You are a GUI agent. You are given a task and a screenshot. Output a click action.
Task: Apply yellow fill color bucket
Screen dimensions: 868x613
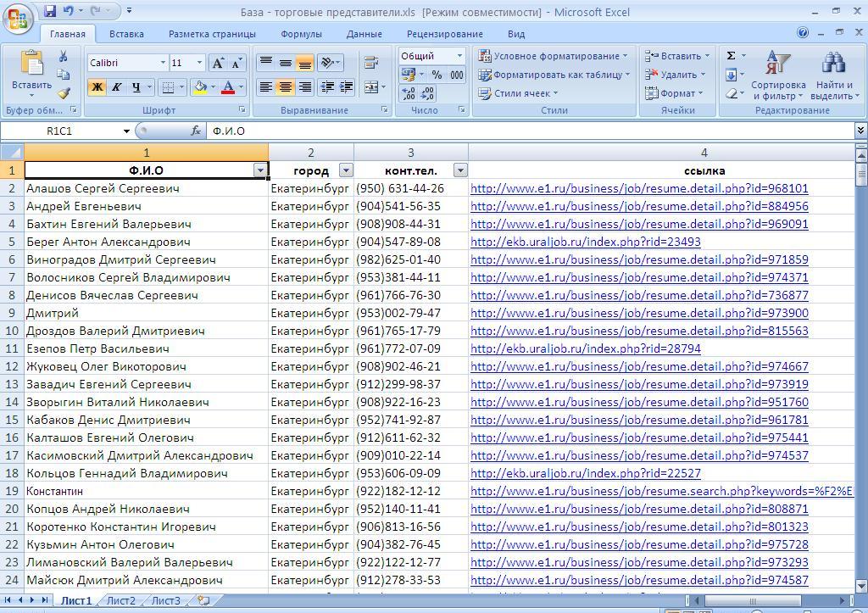200,87
